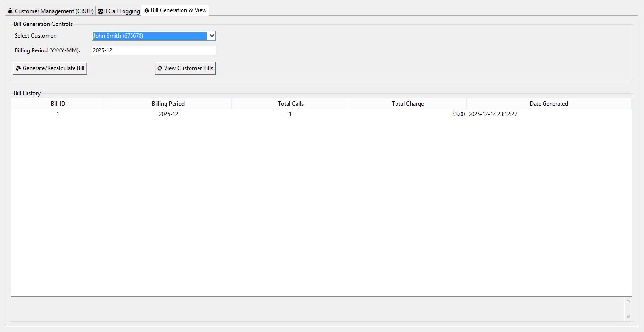Viewport: 644px width, 332px height.
Task: Click the refresh icon on View Customer Bills
Action: click(x=160, y=68)
